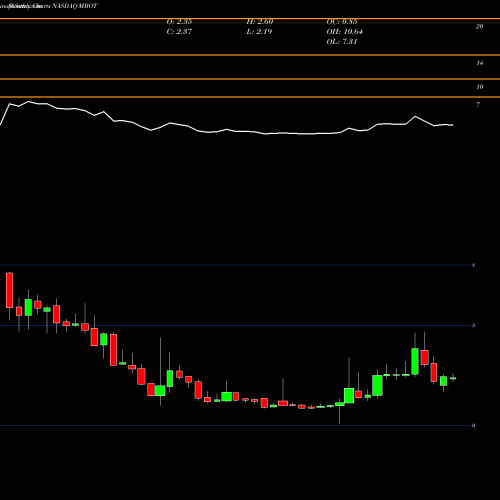Click the 5 axis label on candlestick panel
Viewport: 500px width, 500px height.
pos(473,325)
